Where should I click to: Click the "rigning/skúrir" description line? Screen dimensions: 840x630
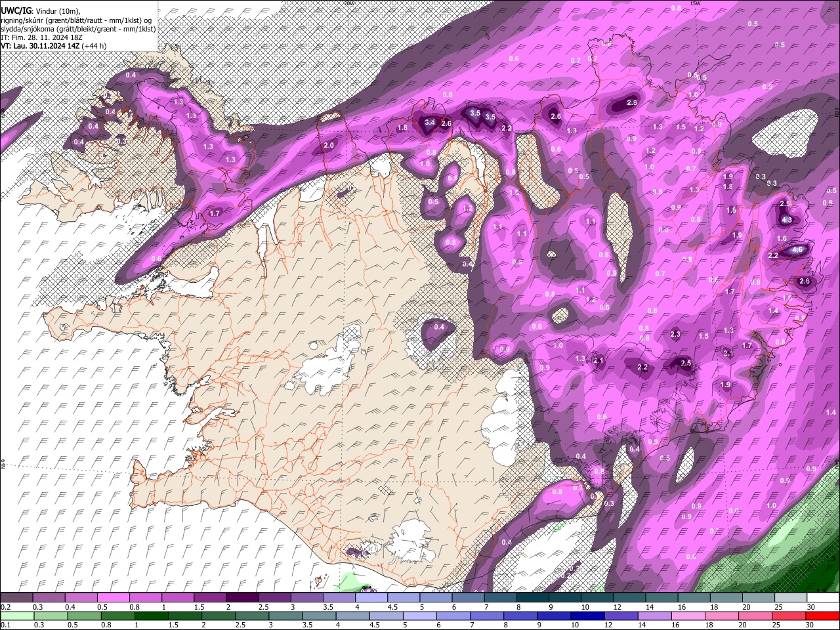pyautogui.click(x=77, y=20)
